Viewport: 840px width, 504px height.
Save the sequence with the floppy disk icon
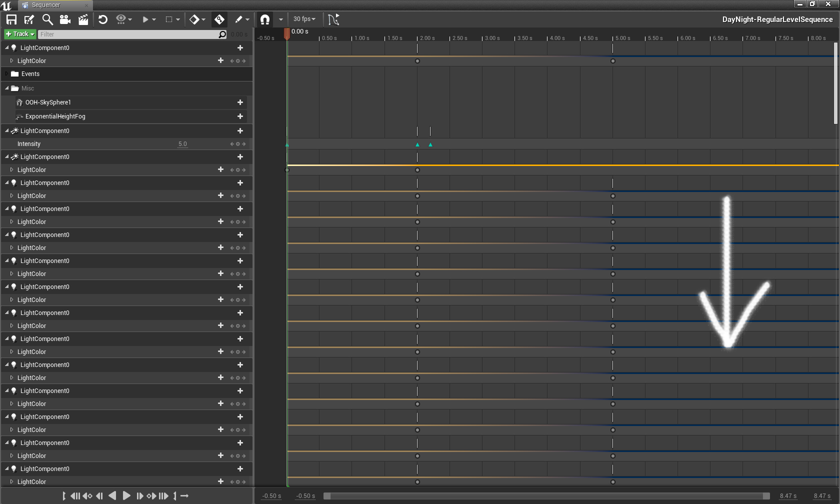(11, 19)
